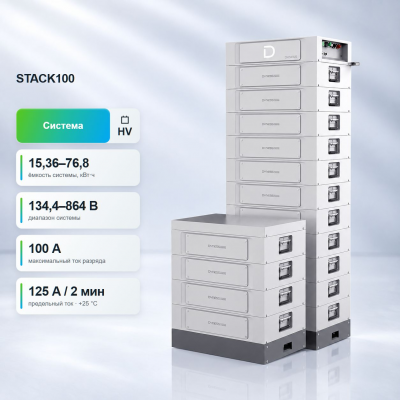Click the предельный ток +25 °C caption
400x400 pixels.
click(x=63, y=304)
